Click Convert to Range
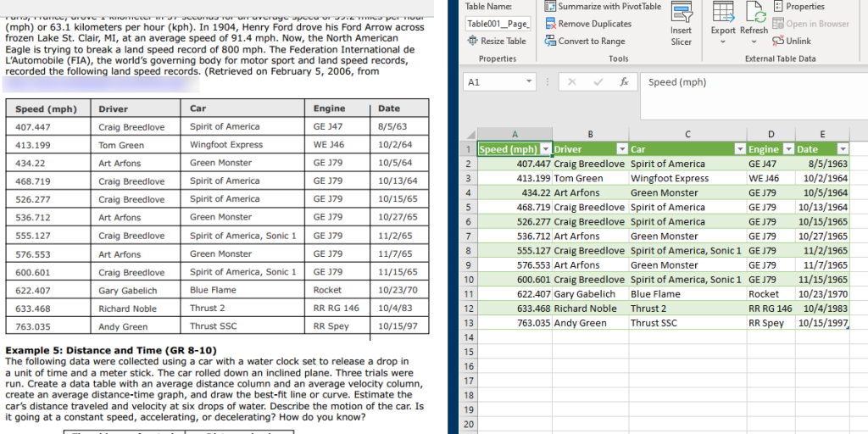The image size is (868, 434). coord(585,41)
